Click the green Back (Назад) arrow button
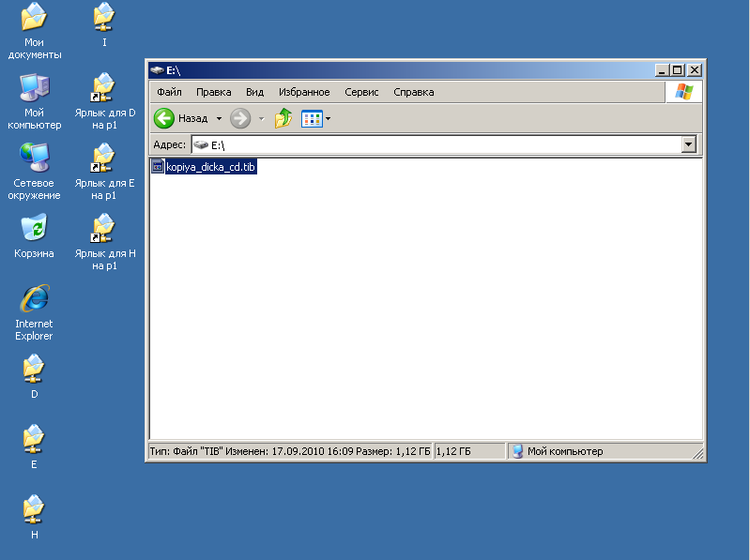 165,118
